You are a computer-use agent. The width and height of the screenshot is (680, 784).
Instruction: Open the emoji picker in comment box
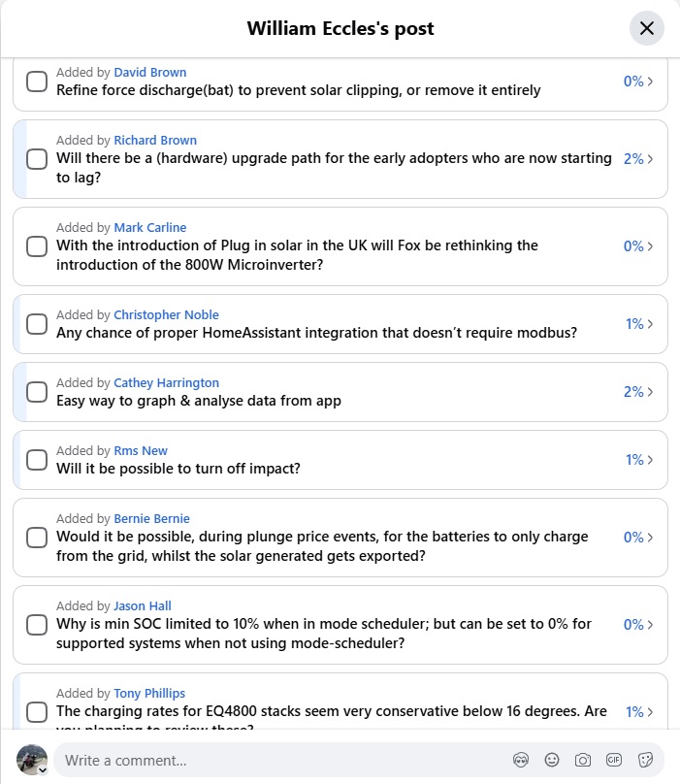click(x=552, y=760)
